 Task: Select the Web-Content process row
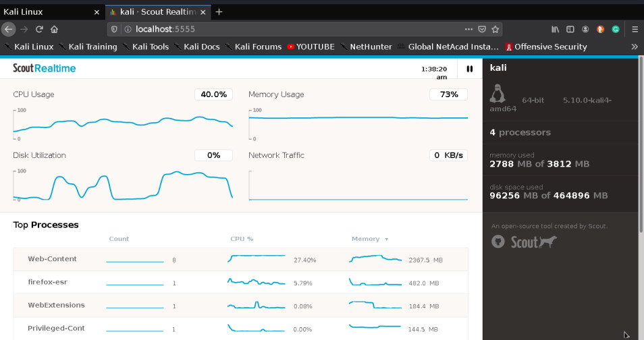[241, 260]
